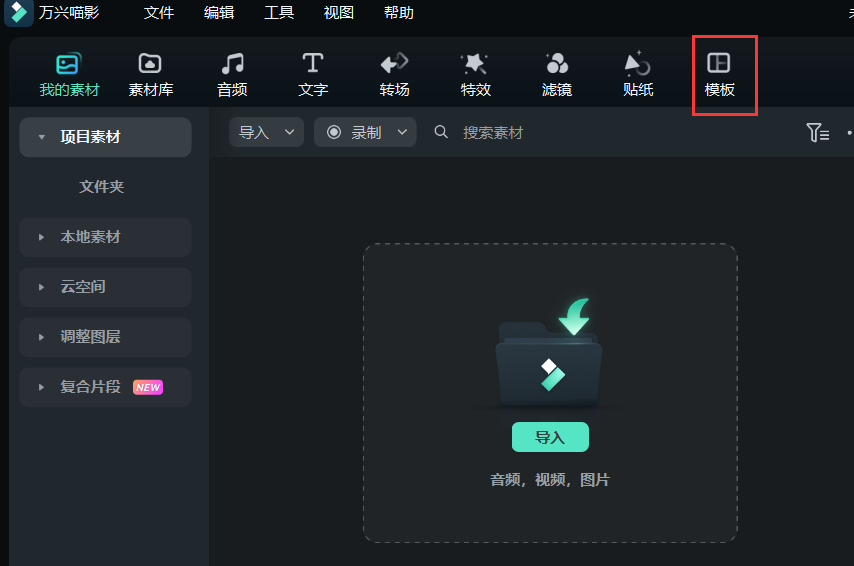Click the green 导入 button
Viewport: 854px width, 566px height.
click(550, 437)
